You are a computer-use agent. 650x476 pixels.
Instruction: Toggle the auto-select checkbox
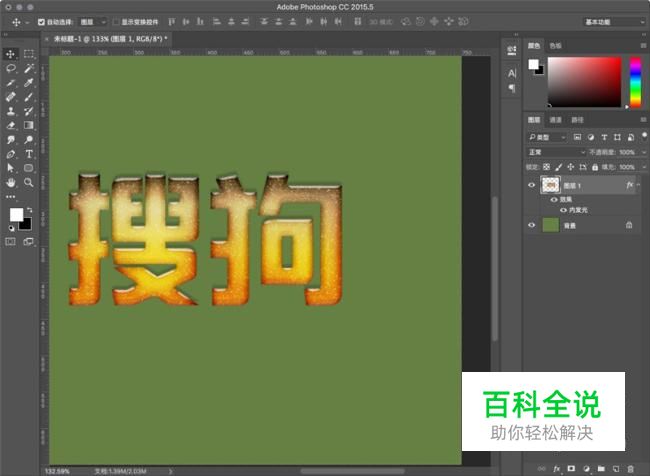pyautogui.click(x=41, y=22)
